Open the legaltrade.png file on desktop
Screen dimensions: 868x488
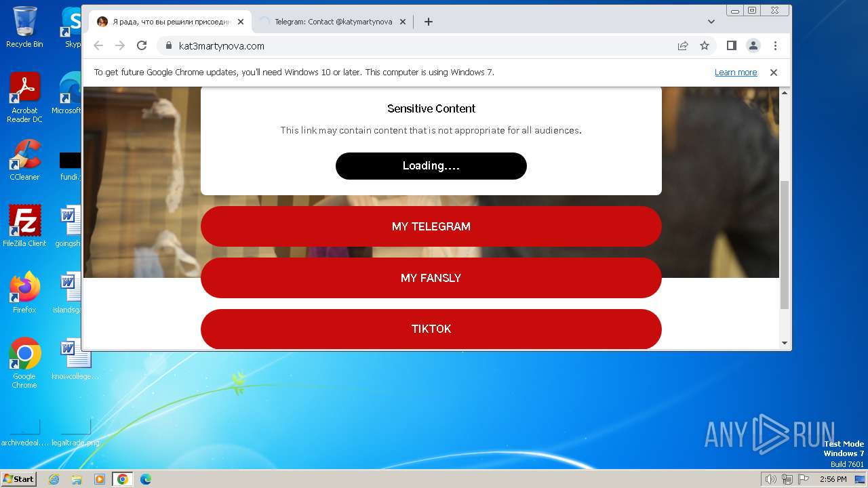[75, 432]
